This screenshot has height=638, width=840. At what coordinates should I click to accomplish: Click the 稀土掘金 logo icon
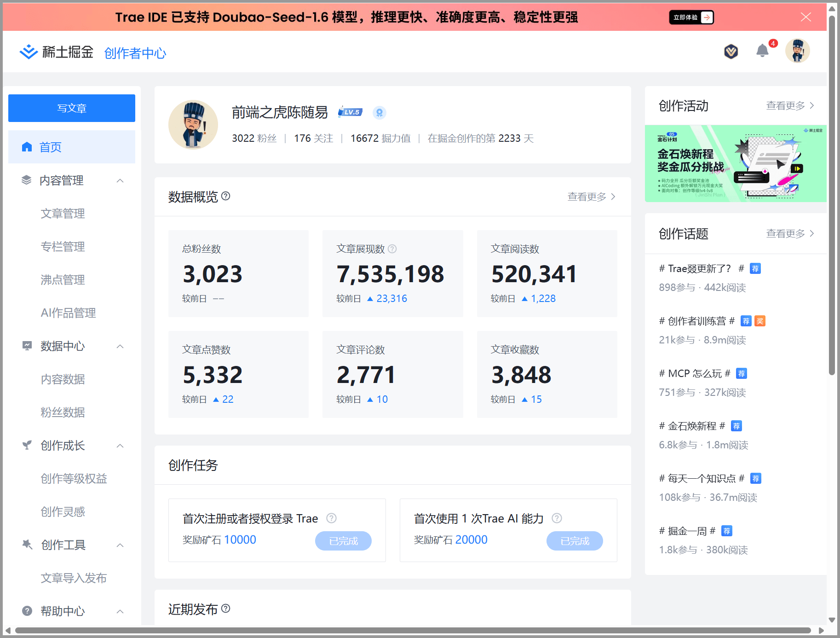pos(29,52)
